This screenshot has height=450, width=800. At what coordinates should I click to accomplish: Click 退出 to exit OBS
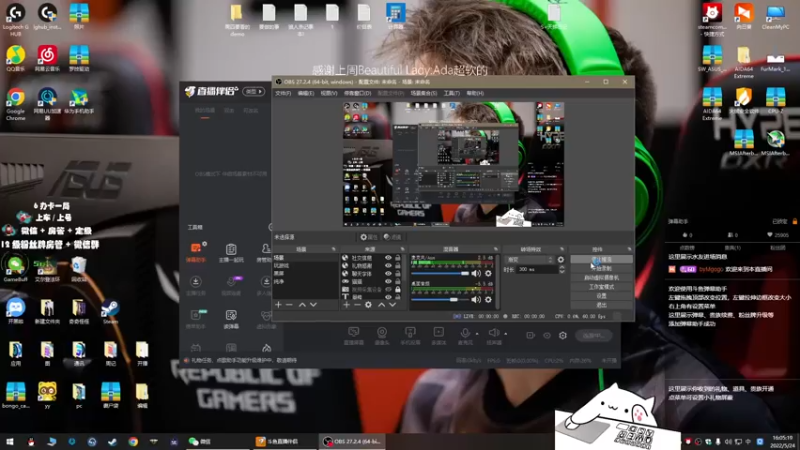[x=602, y=305]
